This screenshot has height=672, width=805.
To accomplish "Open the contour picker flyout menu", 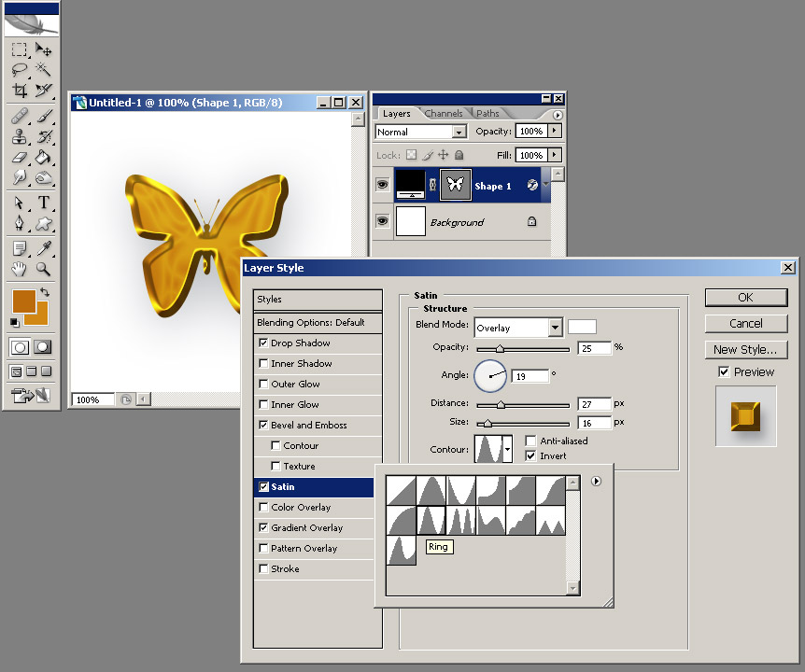I will (x=596, y=482).
